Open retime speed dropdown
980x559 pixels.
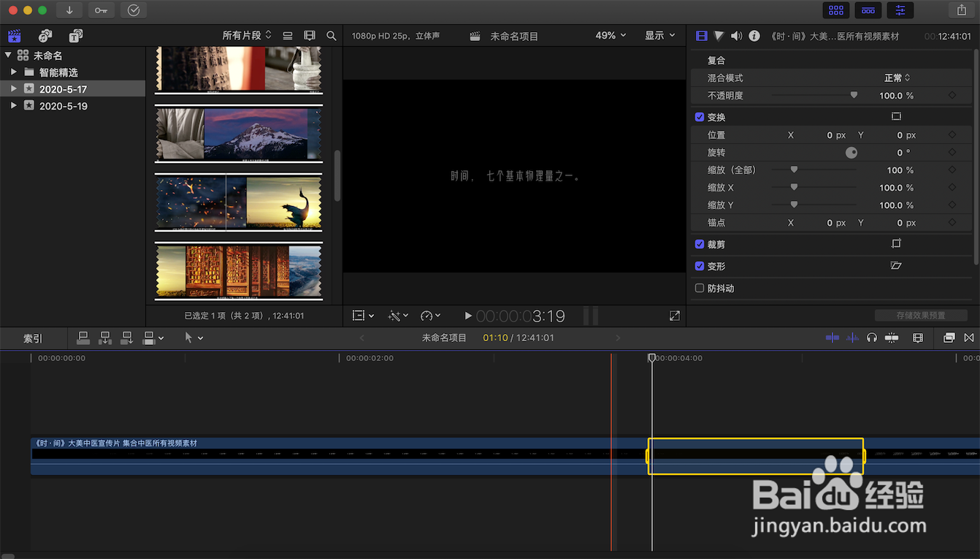point(430,316)
